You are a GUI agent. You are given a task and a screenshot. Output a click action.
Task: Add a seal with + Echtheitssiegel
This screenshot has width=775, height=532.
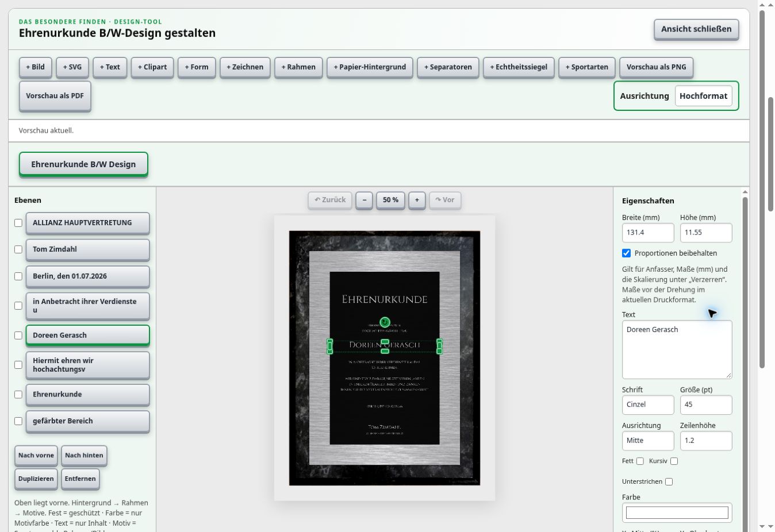click(519, 67)
